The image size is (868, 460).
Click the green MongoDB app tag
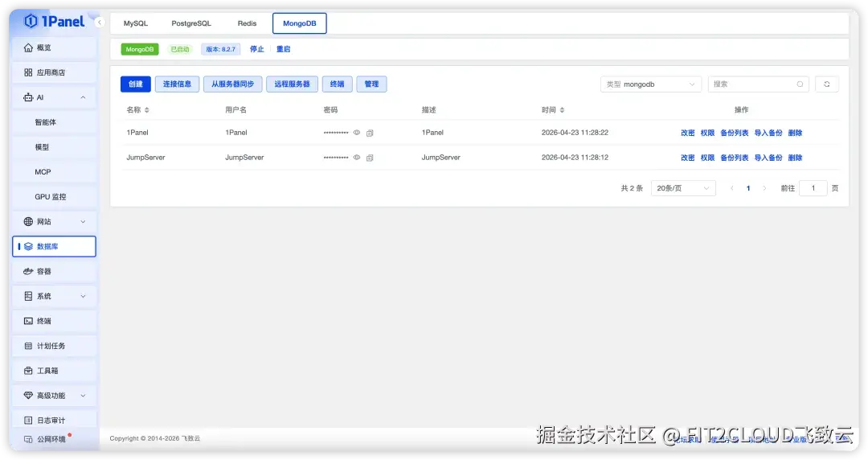pyautogui.click(x=140, y=49)
